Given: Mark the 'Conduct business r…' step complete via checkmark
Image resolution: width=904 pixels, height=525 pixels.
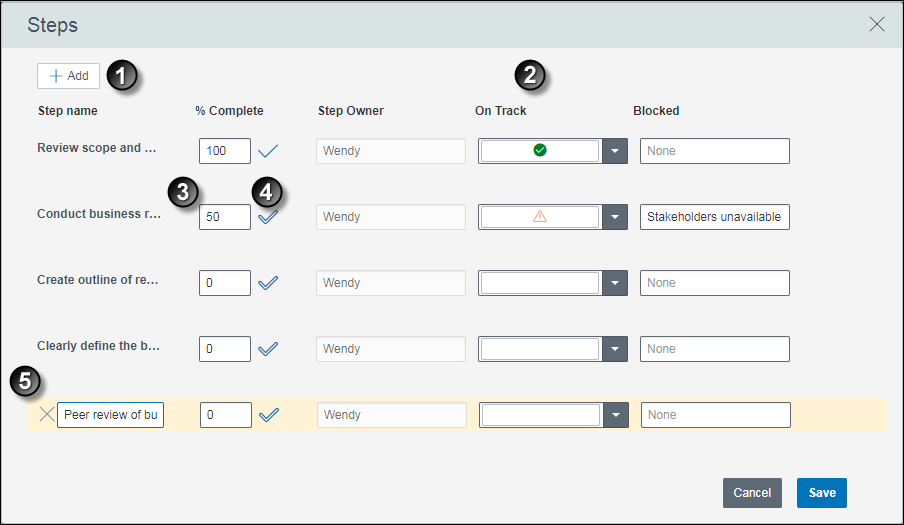Looking at the screenshot, I should (268, 217).
